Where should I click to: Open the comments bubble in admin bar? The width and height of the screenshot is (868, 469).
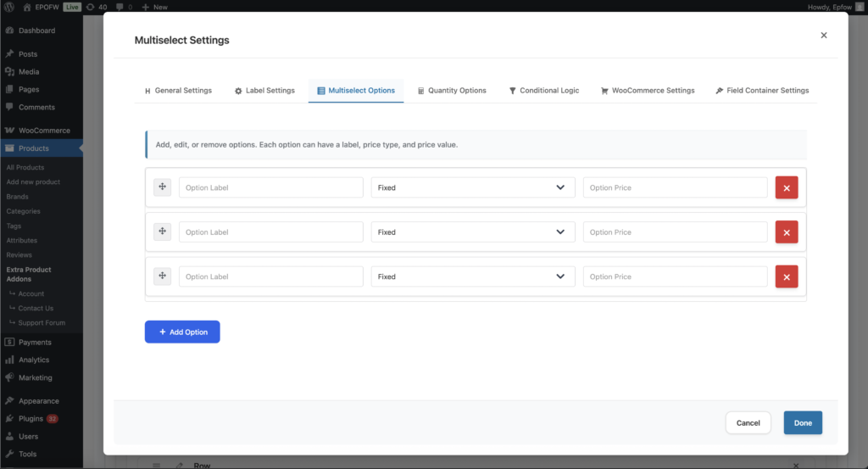coord(123,7)
